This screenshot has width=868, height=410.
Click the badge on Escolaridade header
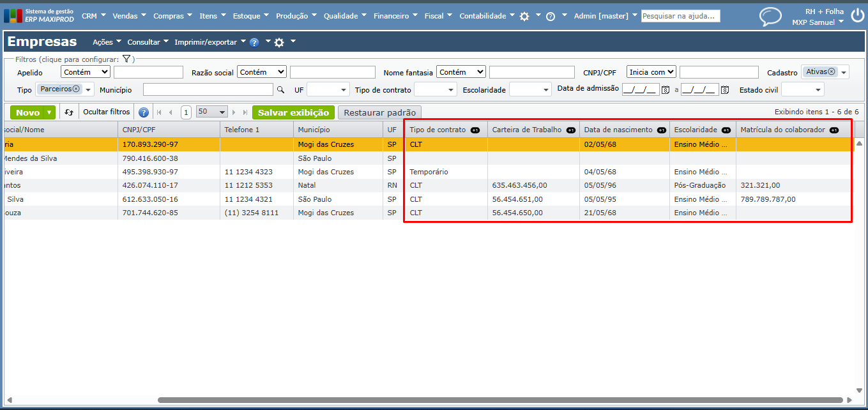[x=726, y=130]
